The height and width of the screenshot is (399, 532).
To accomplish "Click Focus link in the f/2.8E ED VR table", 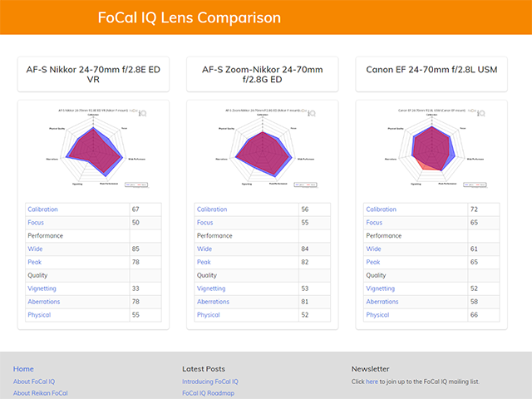I will (x=36, y=223).
